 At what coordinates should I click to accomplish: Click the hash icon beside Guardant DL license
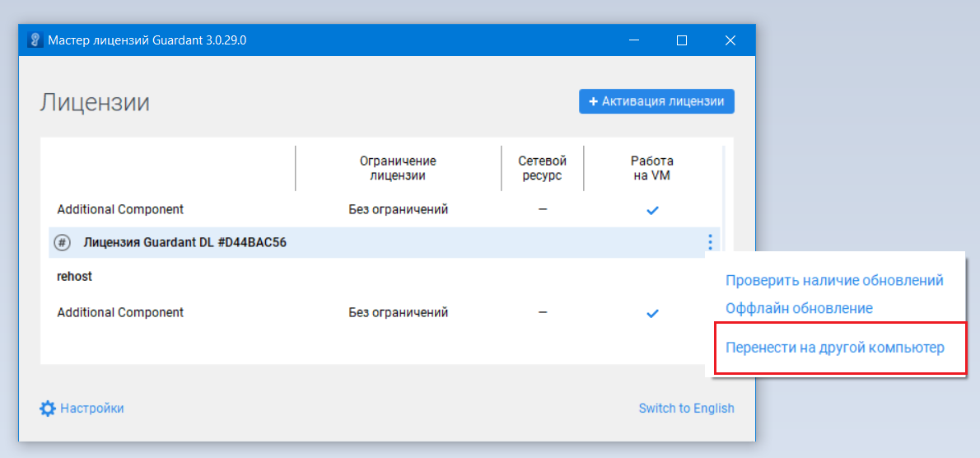pyautogui.click(x=63, y=243)
